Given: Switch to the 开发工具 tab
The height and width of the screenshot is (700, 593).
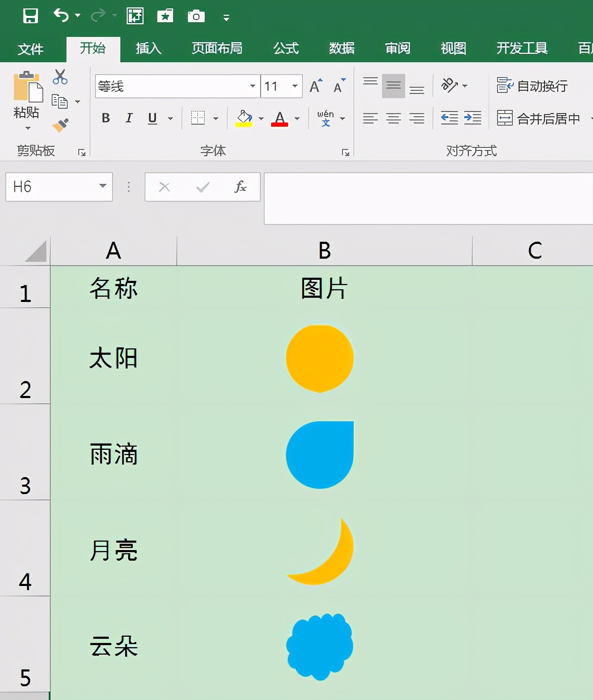Looking at the screenshot, I should click(522, 49).
